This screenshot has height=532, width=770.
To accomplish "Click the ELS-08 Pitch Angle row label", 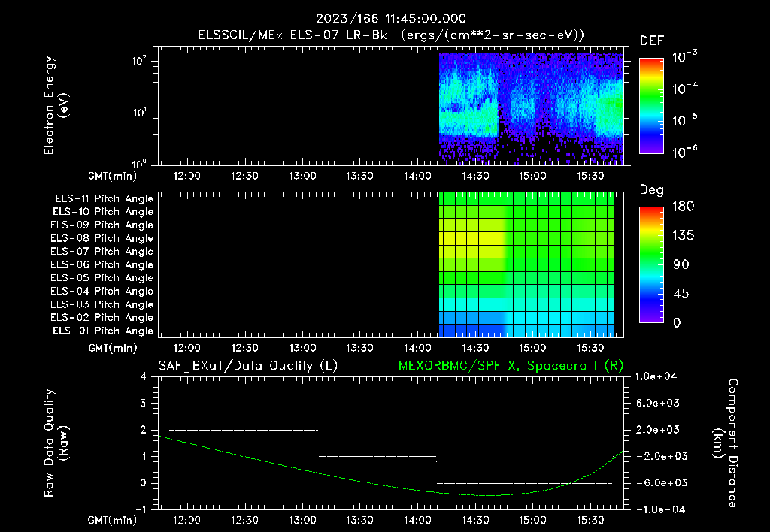I will 102,238.
